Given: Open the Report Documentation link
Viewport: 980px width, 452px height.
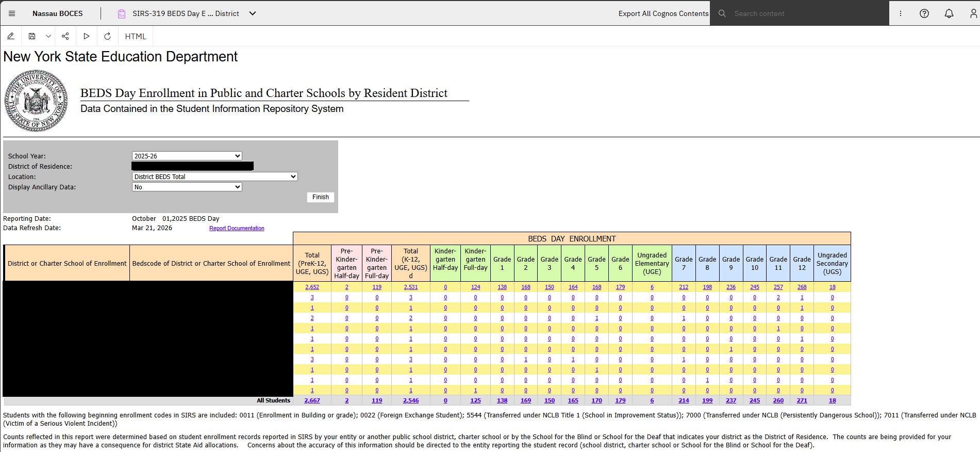Looking at the screenshot, I should (x=237, y=228).
